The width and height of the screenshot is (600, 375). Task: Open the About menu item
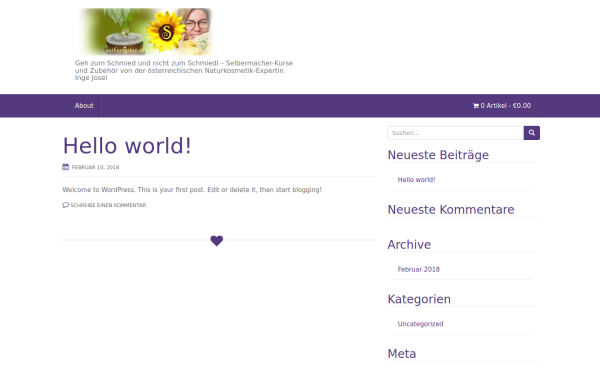[84, 106]
